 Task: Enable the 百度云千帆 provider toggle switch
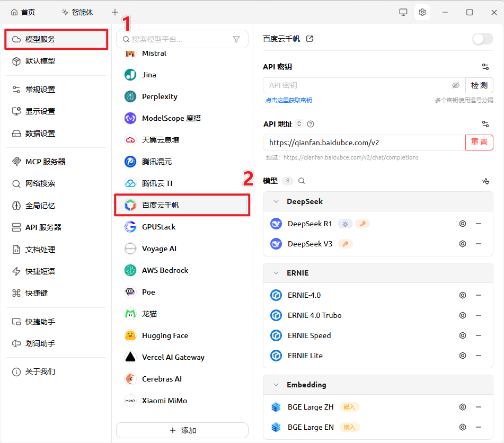[x=482, y=39]
